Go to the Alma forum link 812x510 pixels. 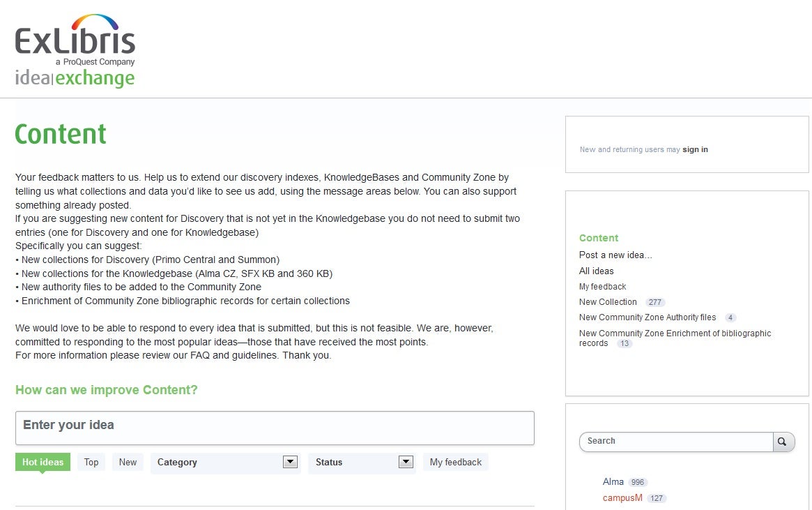(x=613, y=482)
